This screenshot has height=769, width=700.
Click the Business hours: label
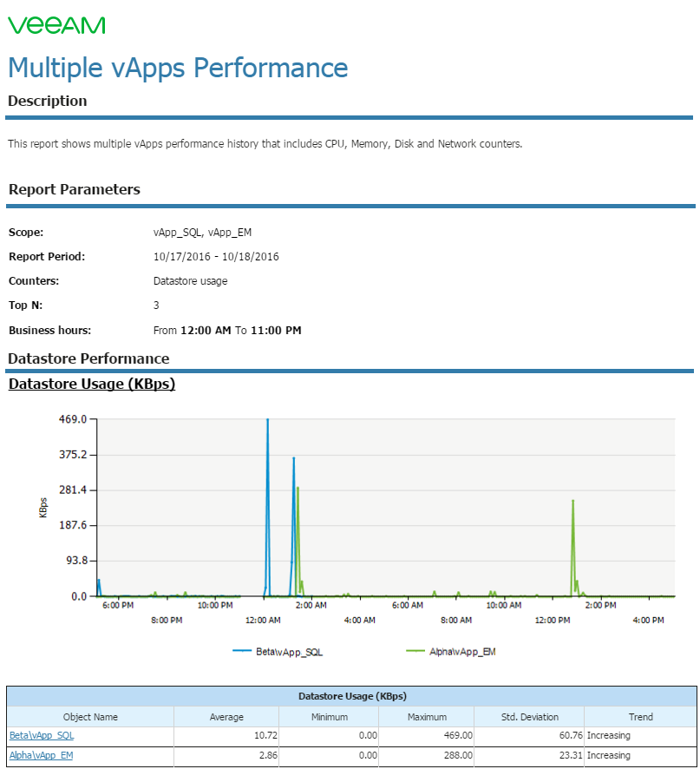[50, 331]
